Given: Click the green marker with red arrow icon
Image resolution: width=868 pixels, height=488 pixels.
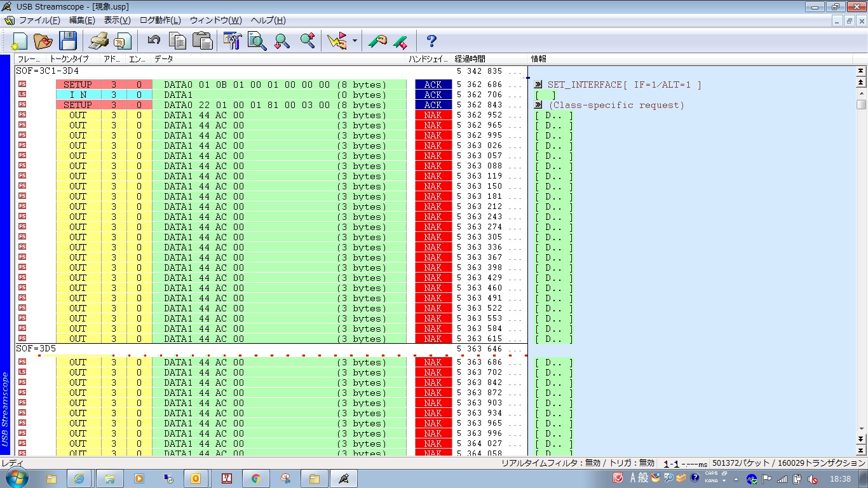Looking at the screenshot, I should coord(400,41).
